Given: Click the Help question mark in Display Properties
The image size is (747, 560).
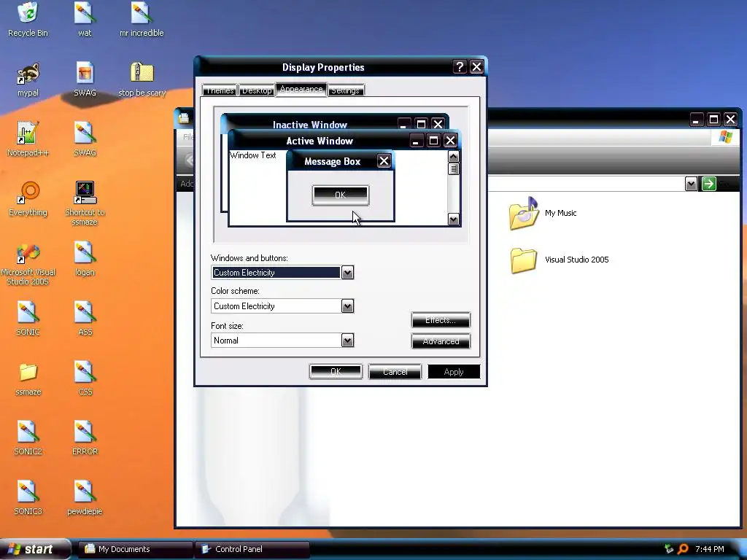Looking at the screenshot, I should [460, 66].
